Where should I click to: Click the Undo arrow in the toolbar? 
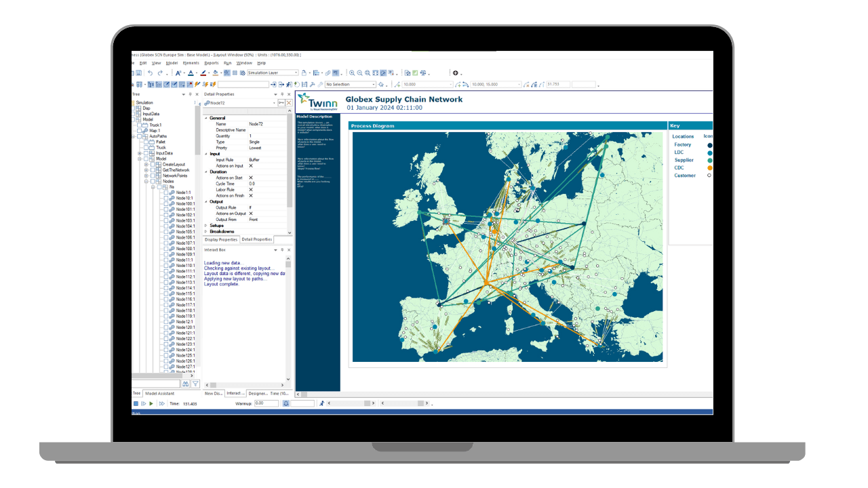pyautogui.click(x=150, y=73)
